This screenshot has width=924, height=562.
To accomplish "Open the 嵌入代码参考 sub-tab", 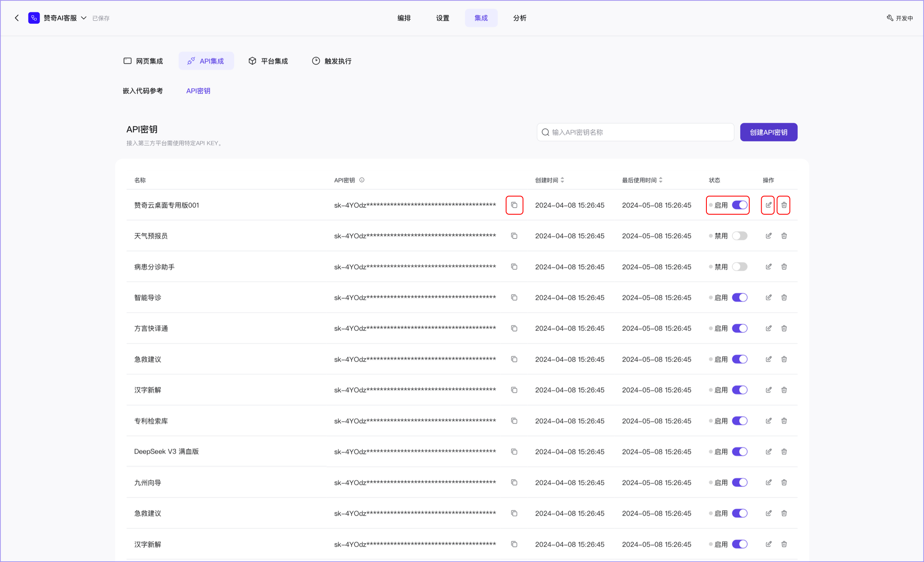I will (143, 91).
